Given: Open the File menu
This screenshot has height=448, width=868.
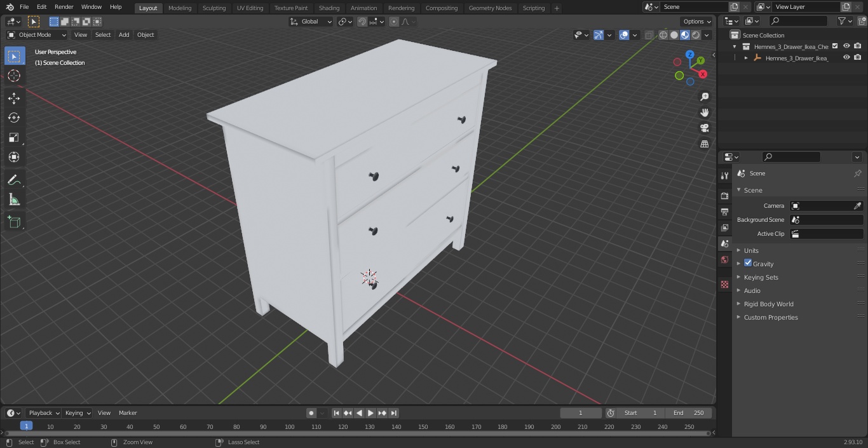Looking at the screenshot, I should pos(24,7).
